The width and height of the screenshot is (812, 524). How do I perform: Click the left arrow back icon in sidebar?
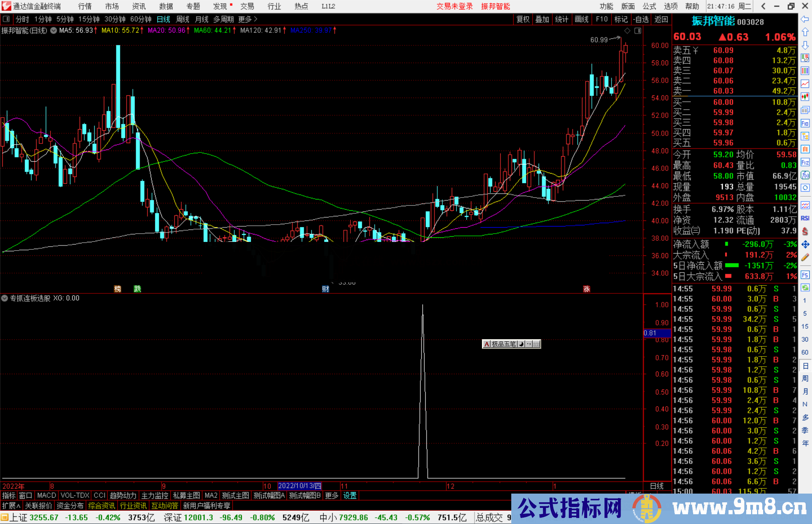click(x=805, y=19)
